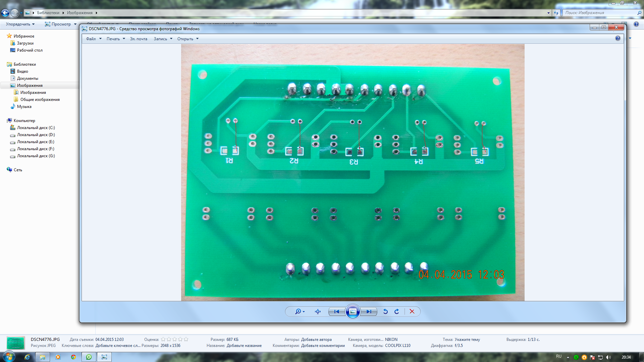Open Internet Explorer from taskbar
Image resolution: width=644 pixels, height=362 pixels.
coord(27,357)
